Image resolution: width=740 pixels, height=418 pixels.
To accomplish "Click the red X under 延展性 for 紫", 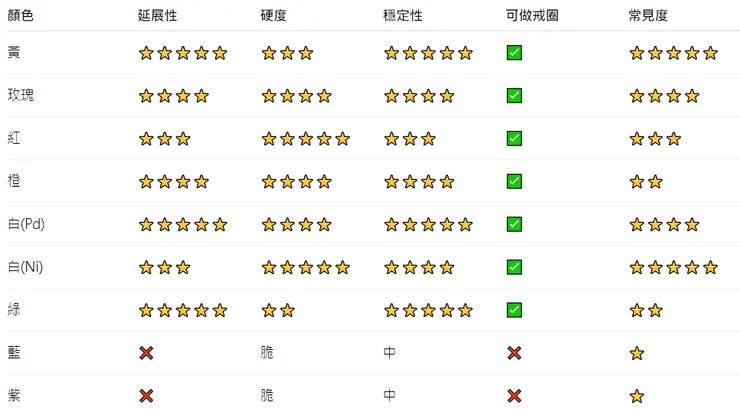I will click(x=146, y=396).
